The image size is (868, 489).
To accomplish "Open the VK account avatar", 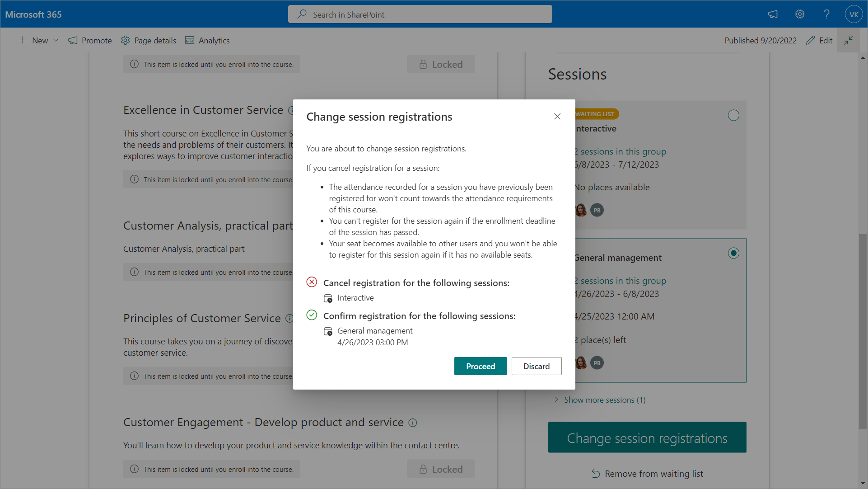I will (x=854, y=14).
